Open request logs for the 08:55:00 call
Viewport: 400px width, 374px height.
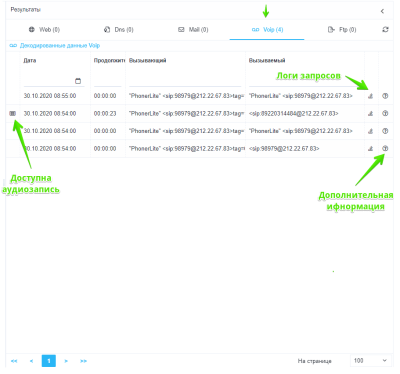point(370,96)
